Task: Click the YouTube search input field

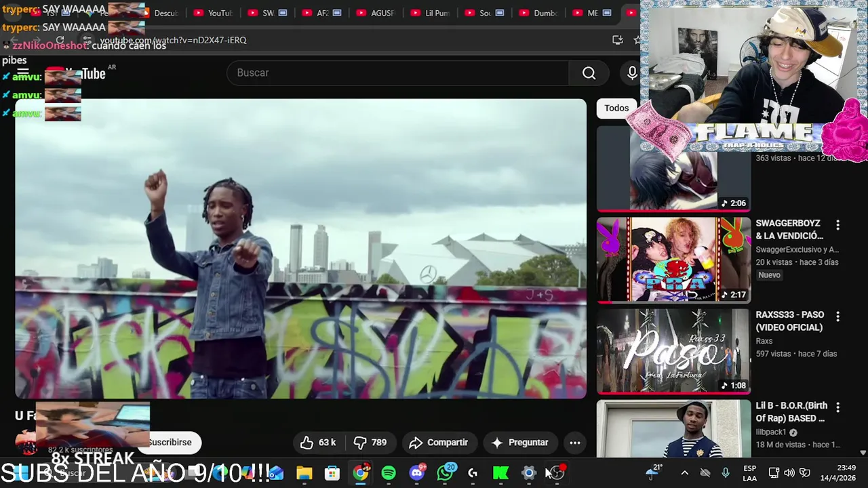Action: click(398, 73)
